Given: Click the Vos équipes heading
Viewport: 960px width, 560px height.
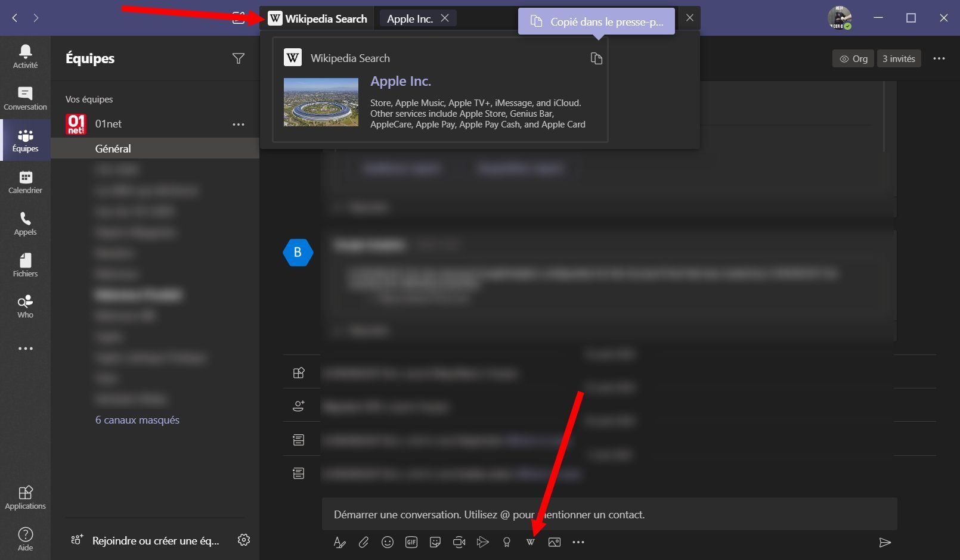Looking at the screenshot, I should (89, 99).
